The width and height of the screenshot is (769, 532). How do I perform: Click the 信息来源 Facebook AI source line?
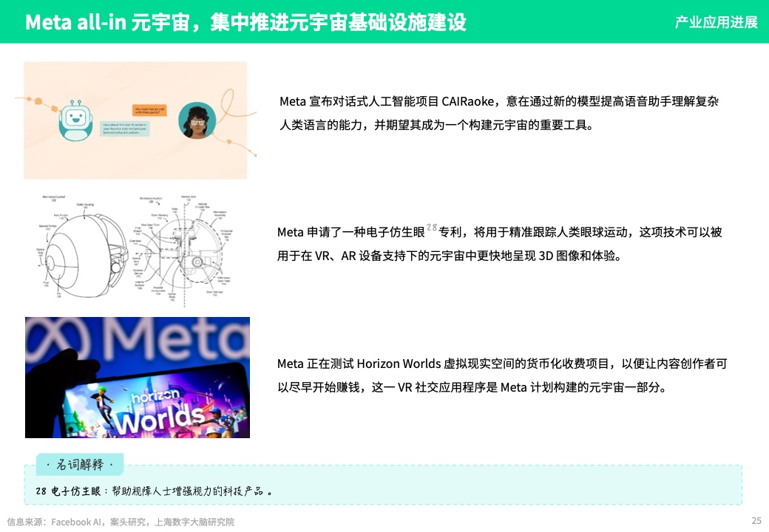(120, 522)
